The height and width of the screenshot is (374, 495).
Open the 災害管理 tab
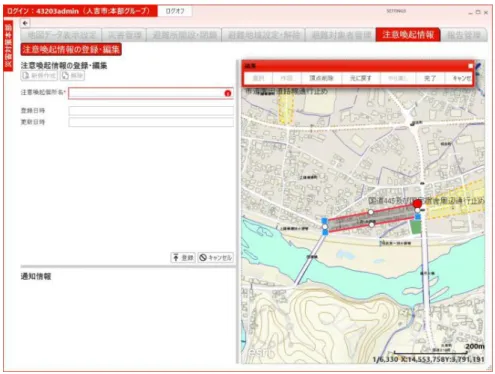(x=124, y=35)
